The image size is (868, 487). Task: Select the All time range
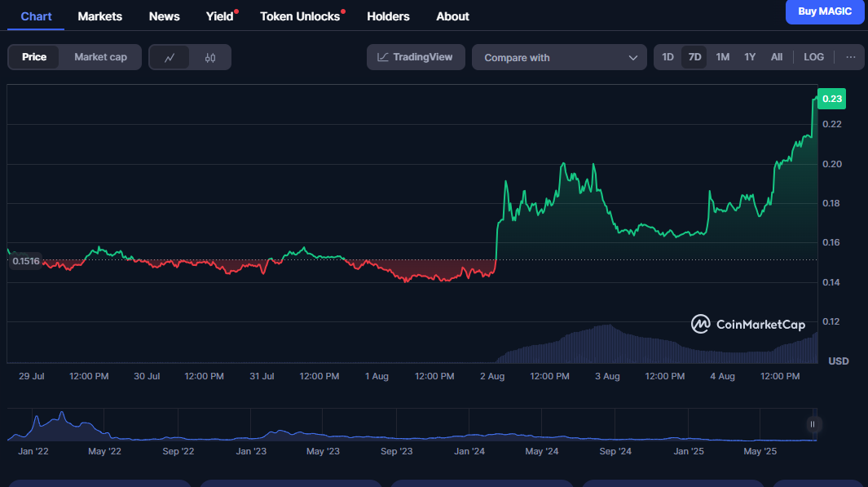[x=777, y=57]
